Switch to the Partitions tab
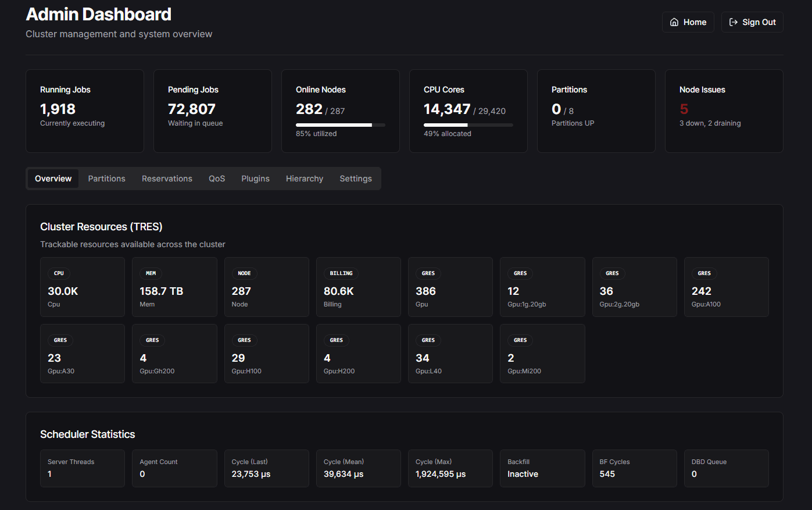Image resolution: width=812 pixels, height=510 pixels. click(106, 179)
